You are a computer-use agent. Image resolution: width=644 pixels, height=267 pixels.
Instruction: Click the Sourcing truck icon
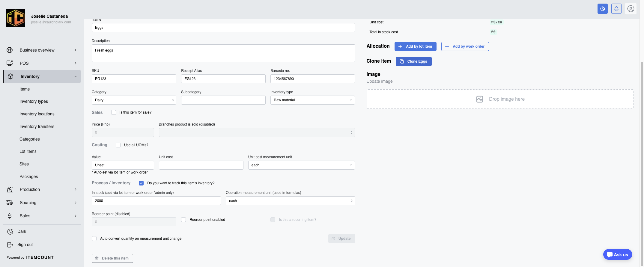tap(10, 203)
